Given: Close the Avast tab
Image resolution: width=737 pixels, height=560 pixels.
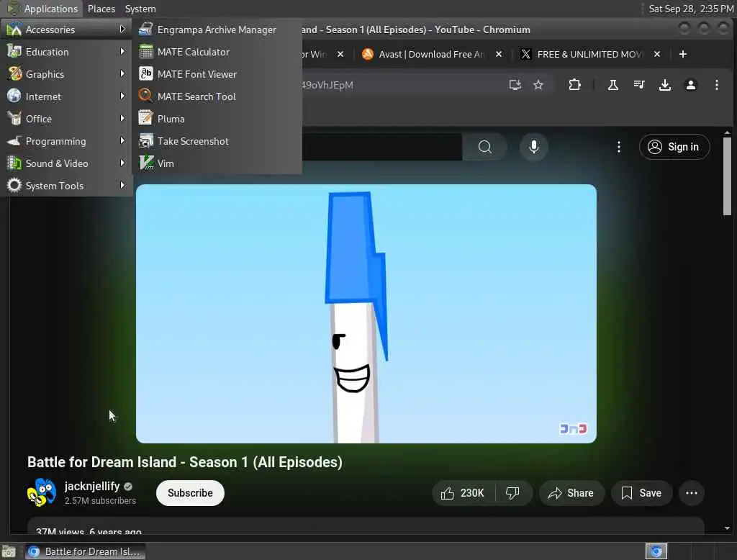Looking at the screenshot, I should [x=499, y=55].
